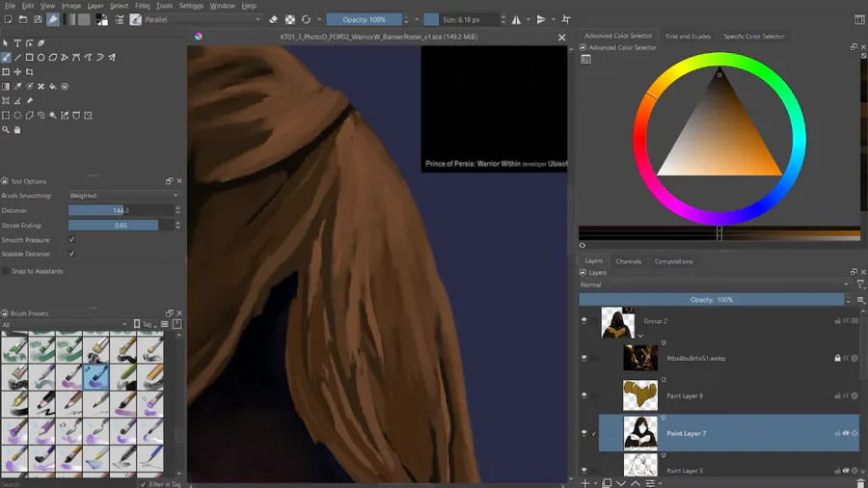This screenshot has height=488, width=868.
Task: Delete layer with the trash icon
Action: 860,483
